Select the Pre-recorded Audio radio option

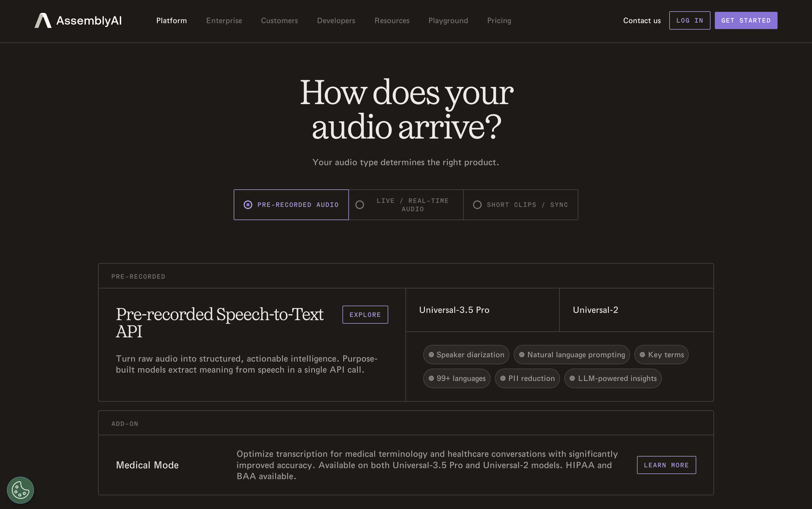click(x=291, y=205)
